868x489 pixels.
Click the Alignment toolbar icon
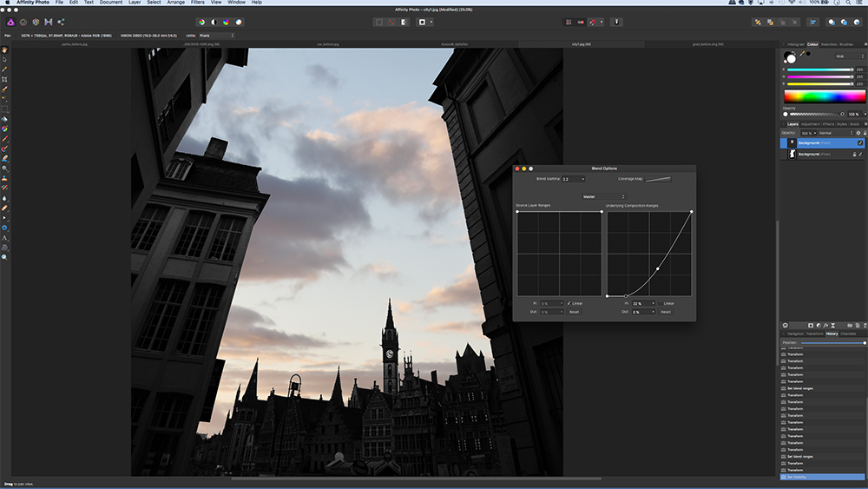(812, 23)
